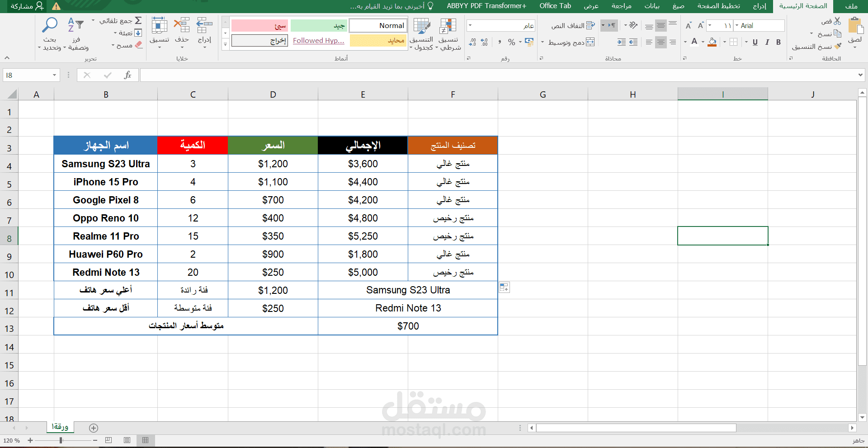This screenshot has height=448, width=868.
Task: Toggle Italic formatting
Action: point(767,42)
